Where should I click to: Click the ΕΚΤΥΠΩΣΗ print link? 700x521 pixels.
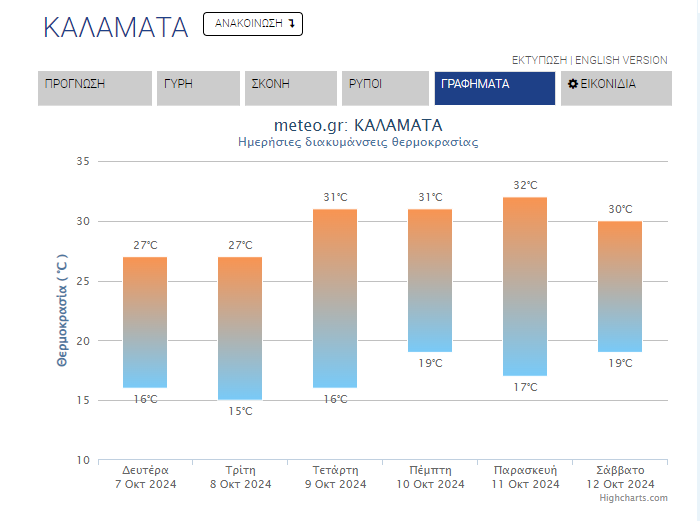click(x=539, y=60)
